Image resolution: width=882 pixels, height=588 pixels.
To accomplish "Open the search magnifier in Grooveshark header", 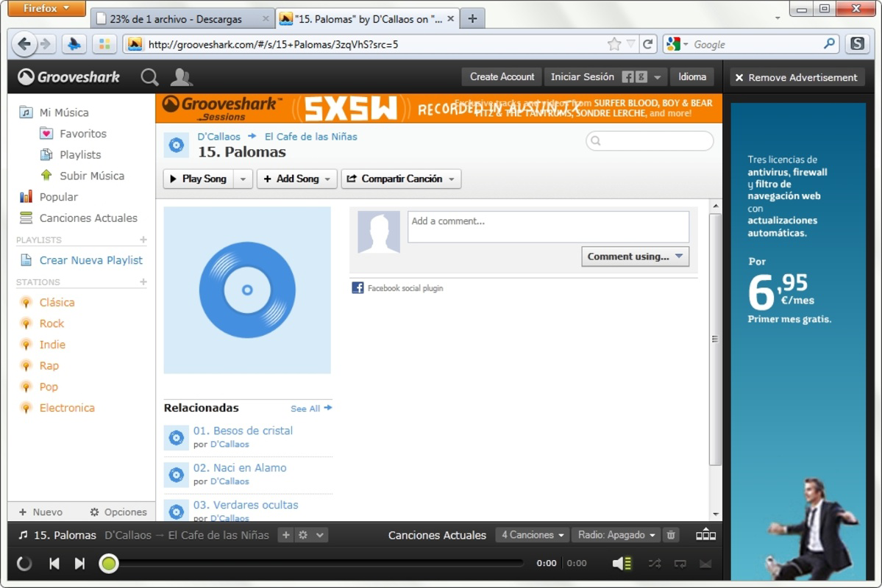I will click(149, 77).
